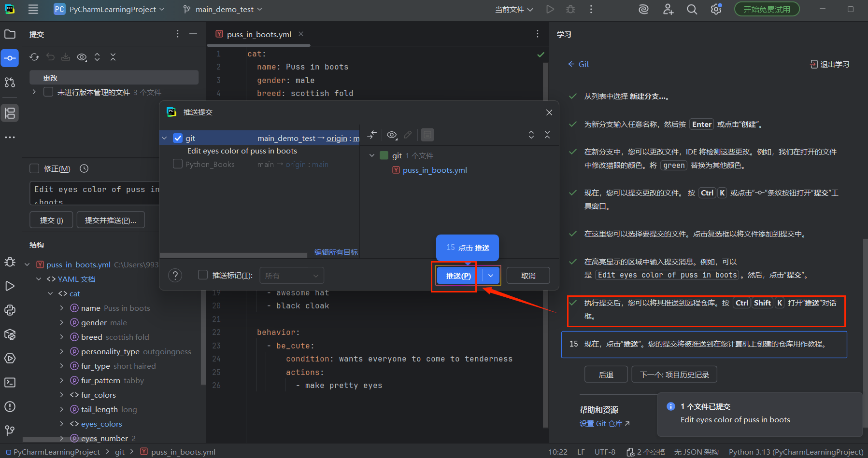Select puss_in_boots.yml editor tab
This screenshot has width=868, height=458.
point(258,34)
